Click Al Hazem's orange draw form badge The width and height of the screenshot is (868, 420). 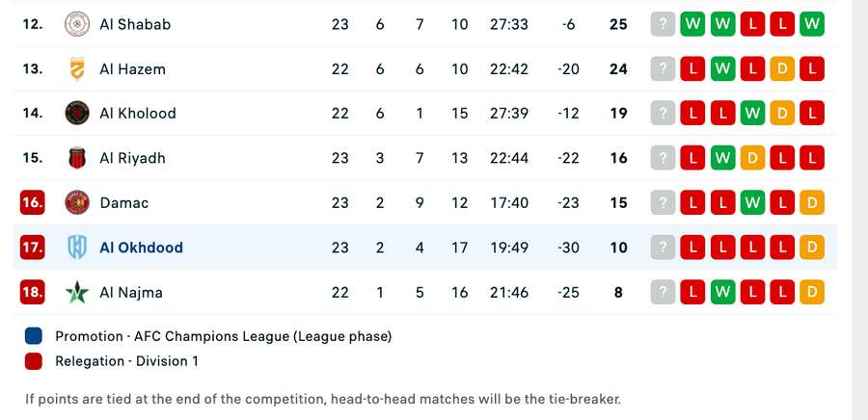coord(782,69)
